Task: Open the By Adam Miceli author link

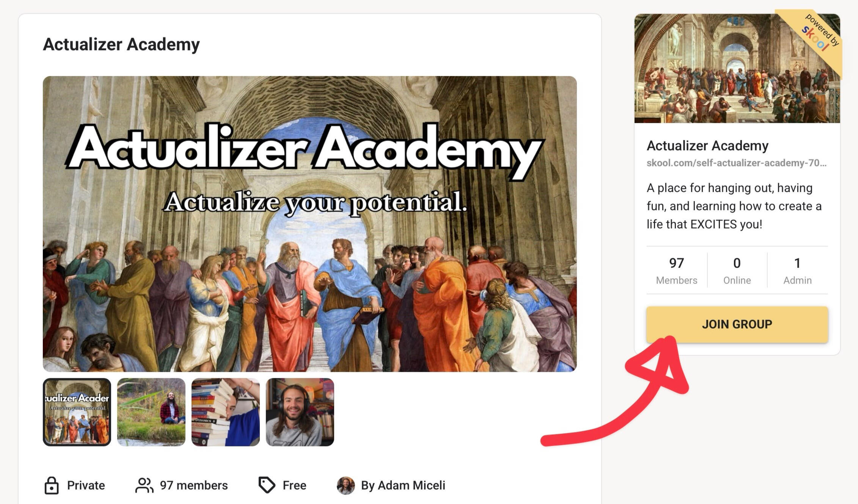Action: tap(403, 485)
